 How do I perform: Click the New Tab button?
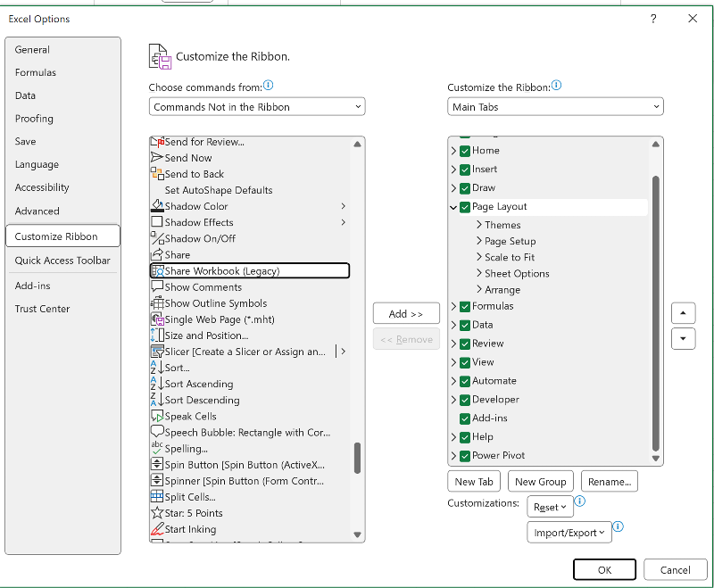pyautogui.click(x=474, y=482)
